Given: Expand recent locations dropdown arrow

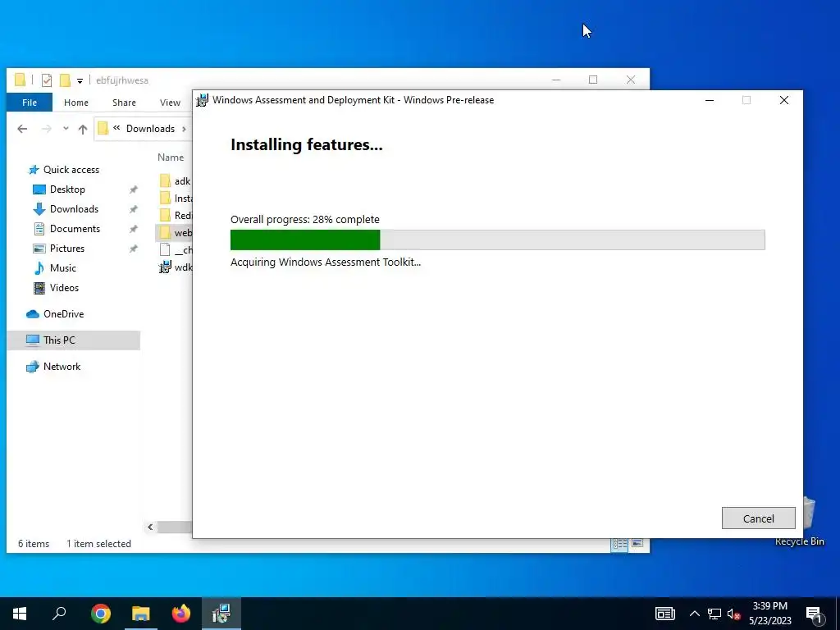Looking at the screenshot, I should point(66,129).
